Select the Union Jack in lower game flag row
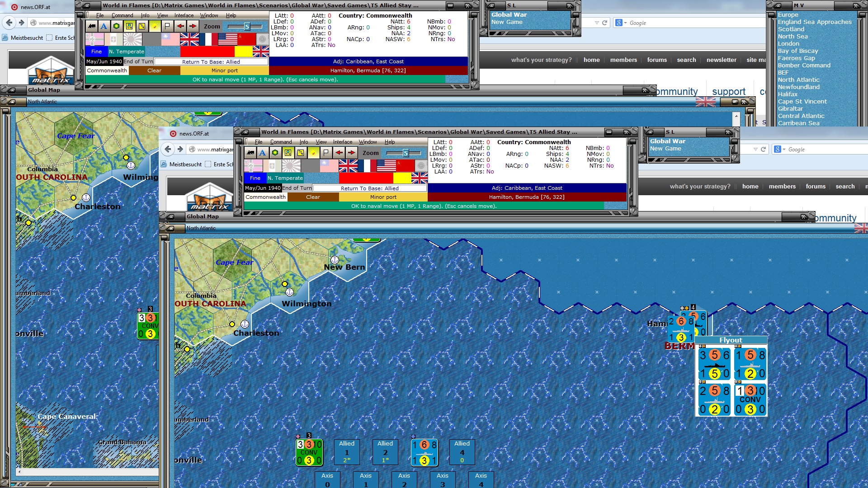The image size is (868, 488). pos(348,166)
